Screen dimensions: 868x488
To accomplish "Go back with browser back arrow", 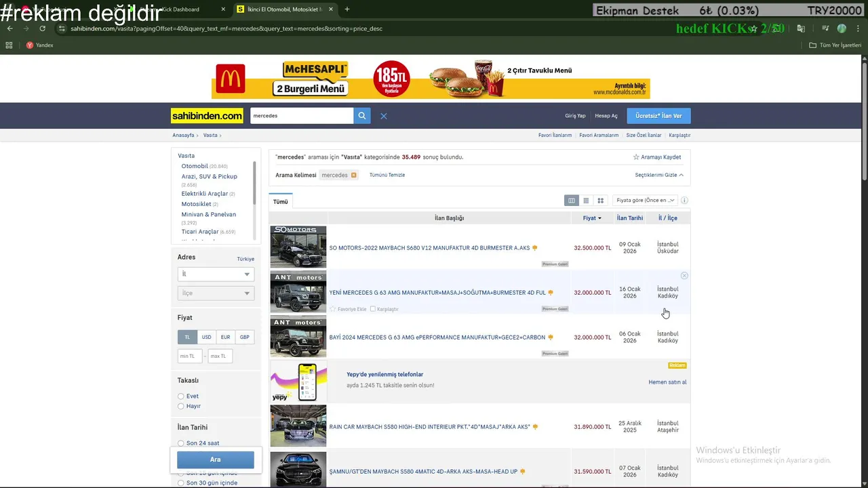I will [x=9, y=28].
